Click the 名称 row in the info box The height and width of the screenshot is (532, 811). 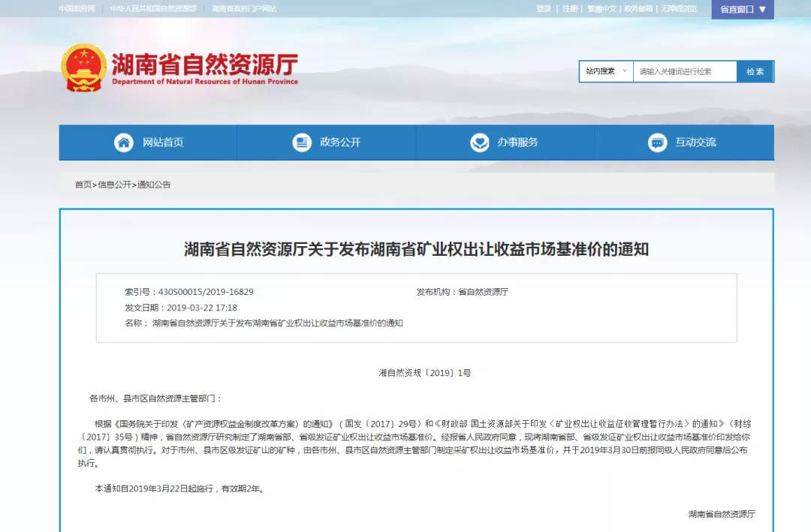(264, 323)
